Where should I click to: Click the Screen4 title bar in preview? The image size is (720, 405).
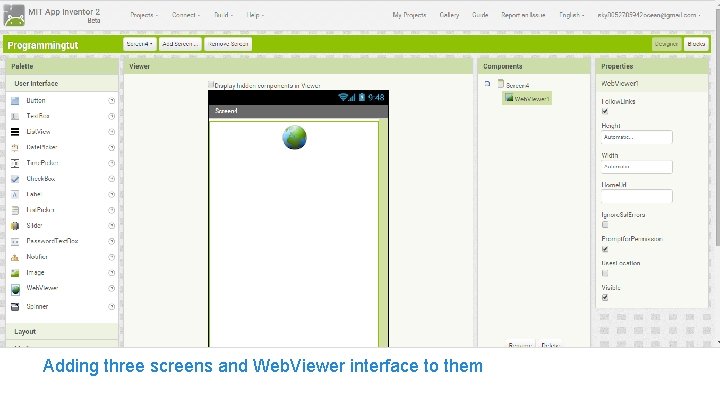298,111
